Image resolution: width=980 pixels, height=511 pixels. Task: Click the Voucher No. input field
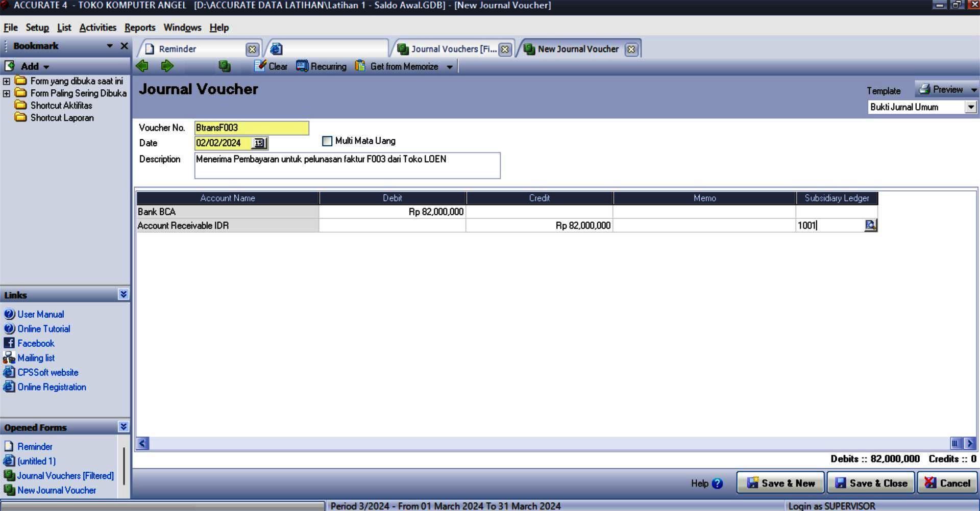click(251, 127)
